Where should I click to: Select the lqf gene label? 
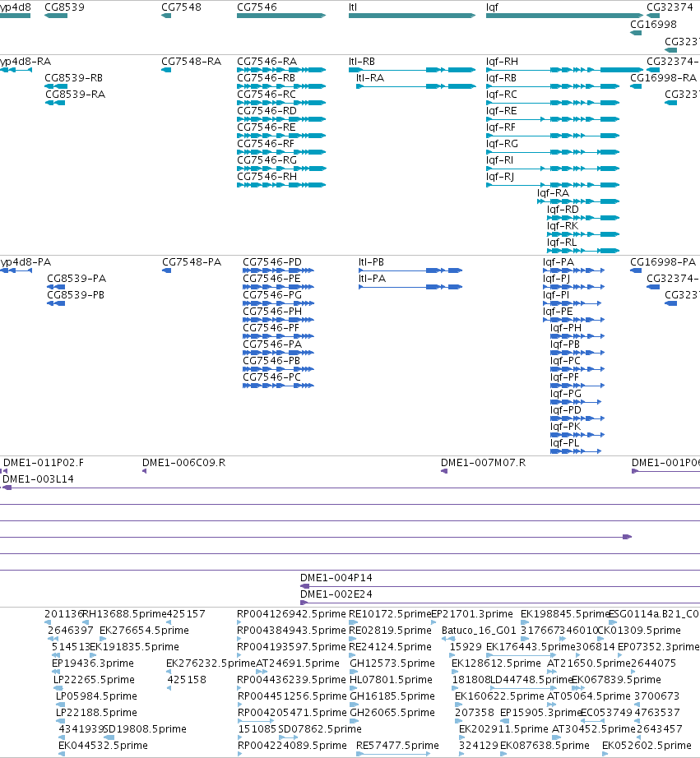[x=492, y=7]
